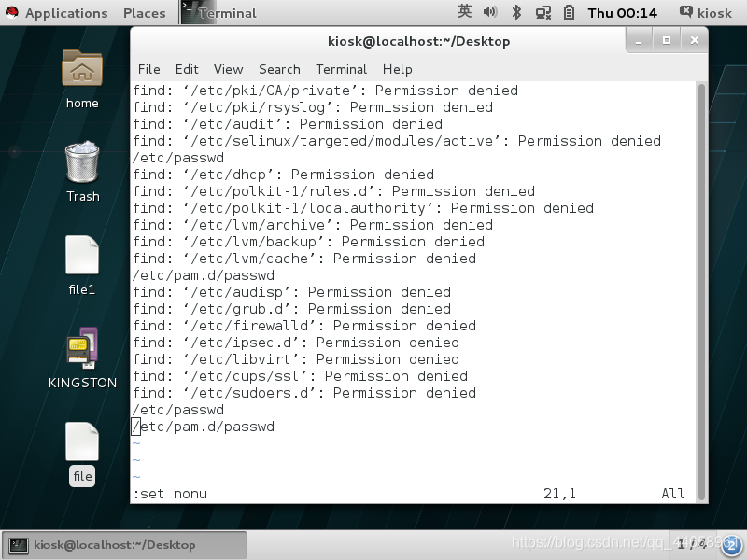The height and width of the screenshot is (560, 747).
Task: Open the clock showing Thu 00:14
Action: [x=622, y=13]
